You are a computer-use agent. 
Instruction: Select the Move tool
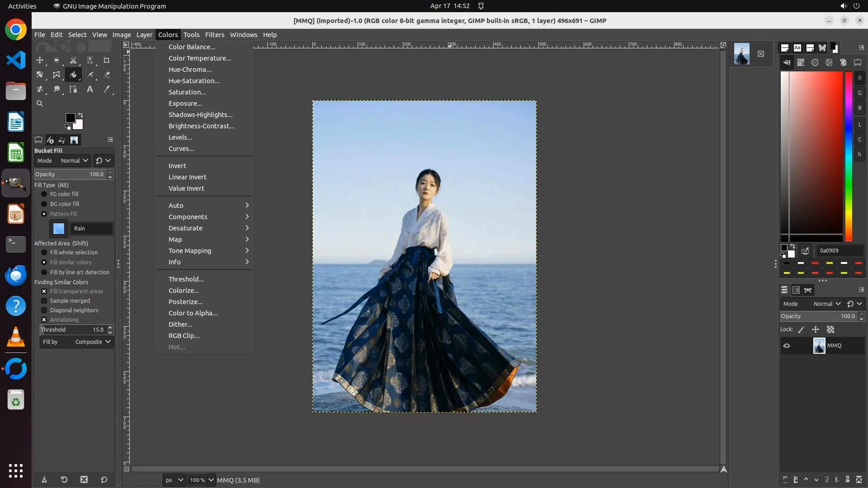click(40, 61)
